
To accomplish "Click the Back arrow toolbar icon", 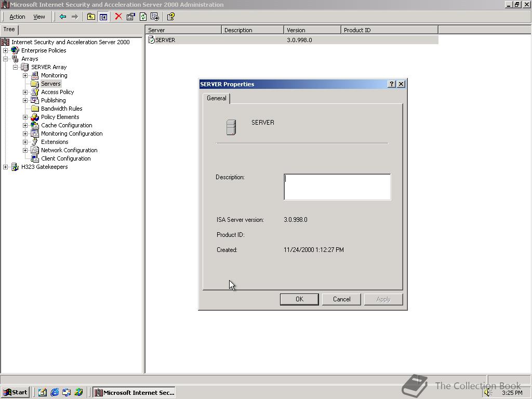I will coord(63,17).
